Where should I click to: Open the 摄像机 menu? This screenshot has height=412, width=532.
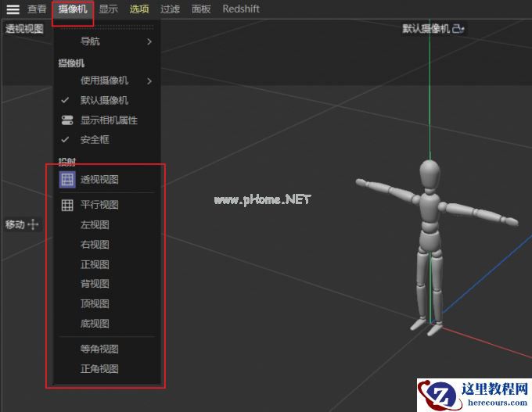point(73,9)
